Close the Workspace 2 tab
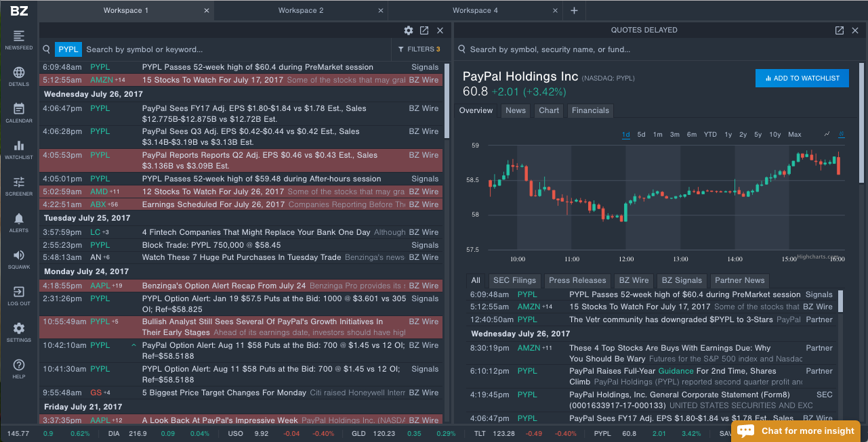868x442 pixels. [x=381, y=11]
